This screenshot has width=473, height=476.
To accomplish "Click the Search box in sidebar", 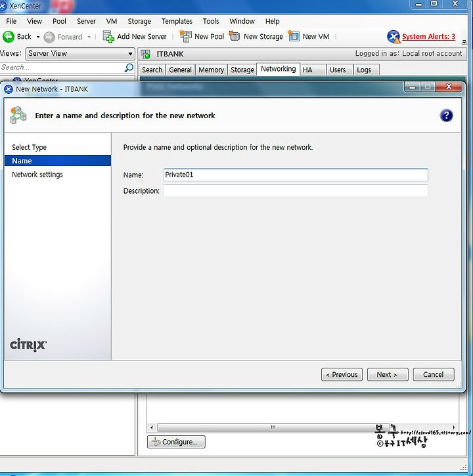I will tap(62, 68).
